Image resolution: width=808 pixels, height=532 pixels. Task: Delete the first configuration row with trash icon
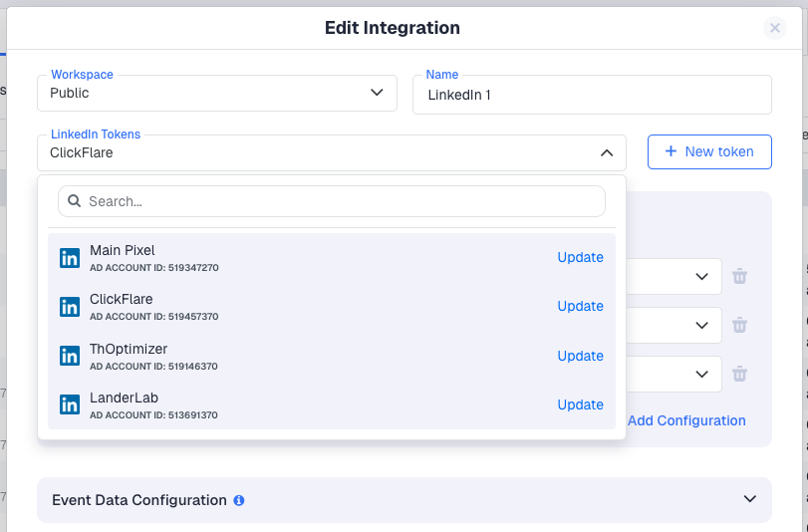tap(739, 276)
